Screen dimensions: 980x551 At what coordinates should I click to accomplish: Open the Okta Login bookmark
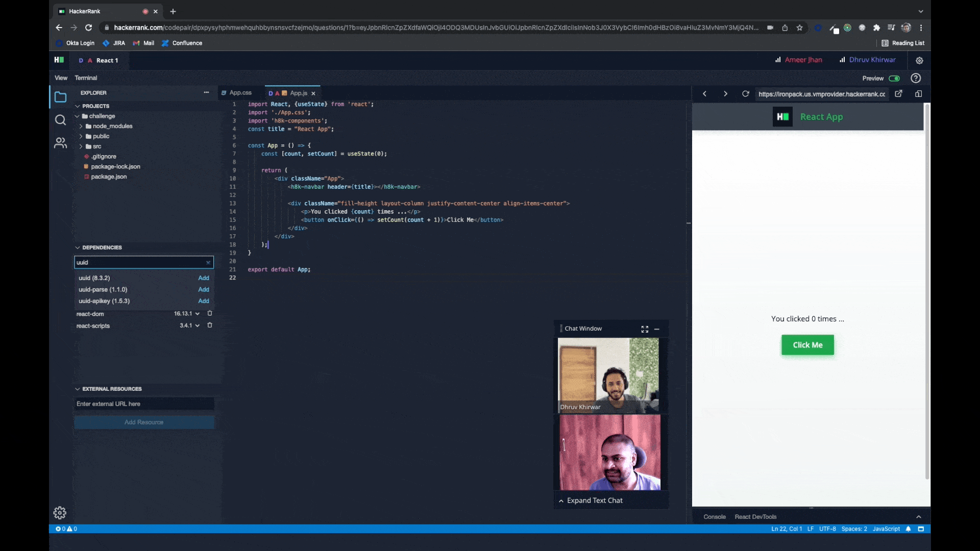click(75, 43)
